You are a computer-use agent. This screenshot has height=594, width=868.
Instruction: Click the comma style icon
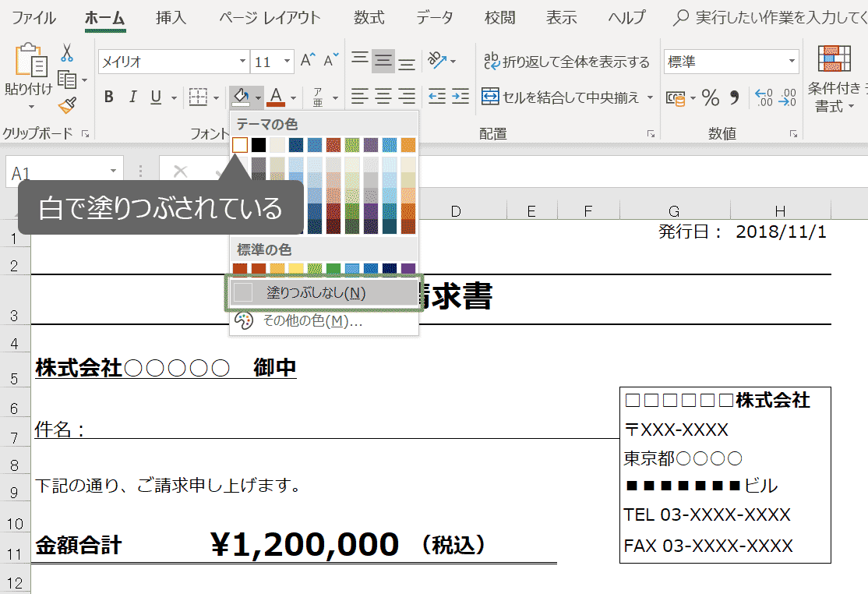coord(733,97)
